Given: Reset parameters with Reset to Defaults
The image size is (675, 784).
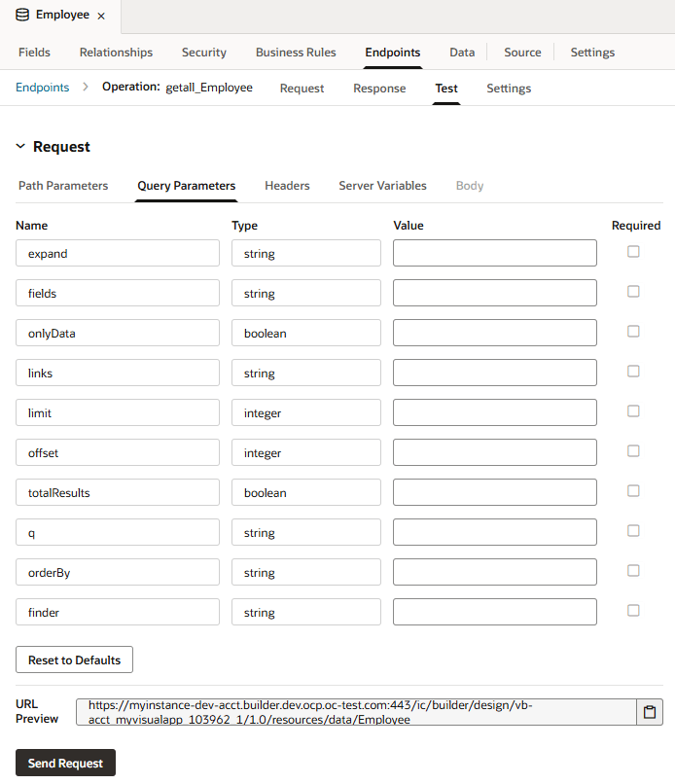Looking at the screenshot, I should (x=74, y=659).
